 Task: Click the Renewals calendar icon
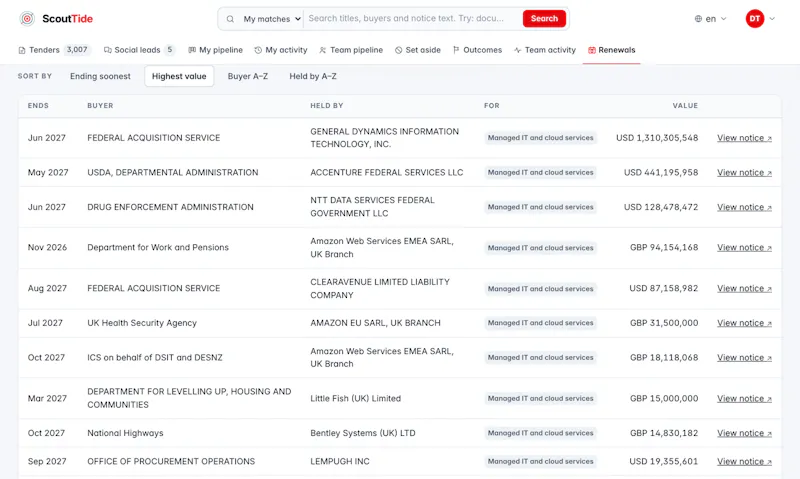(x=592, y=50)
